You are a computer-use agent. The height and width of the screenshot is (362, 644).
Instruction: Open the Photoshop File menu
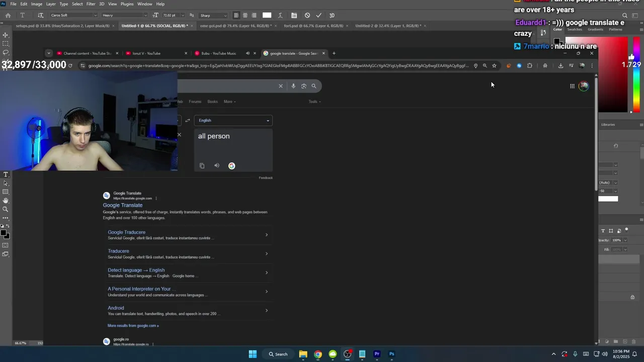coord(13,4)
